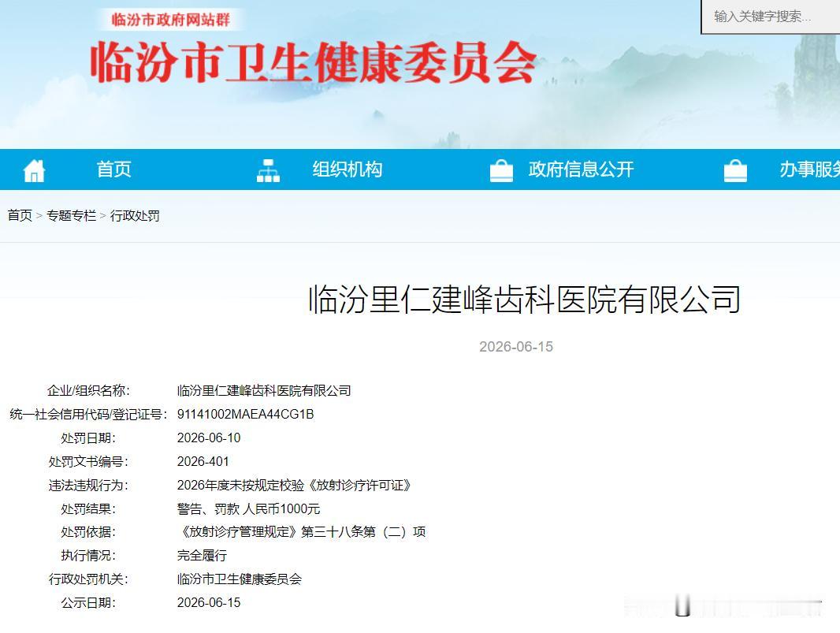Focus the keyword search input field

pyautogui.click(x=771, y=17)
